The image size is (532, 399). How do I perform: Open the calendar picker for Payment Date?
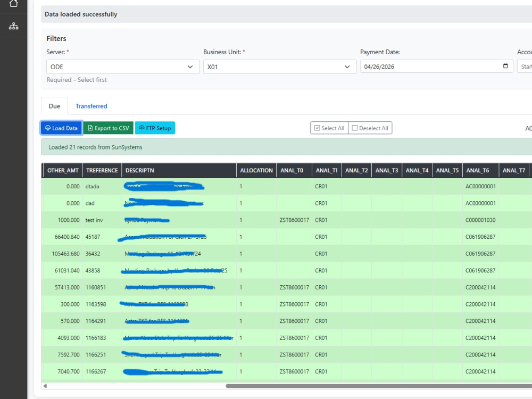tap(505, 66)
